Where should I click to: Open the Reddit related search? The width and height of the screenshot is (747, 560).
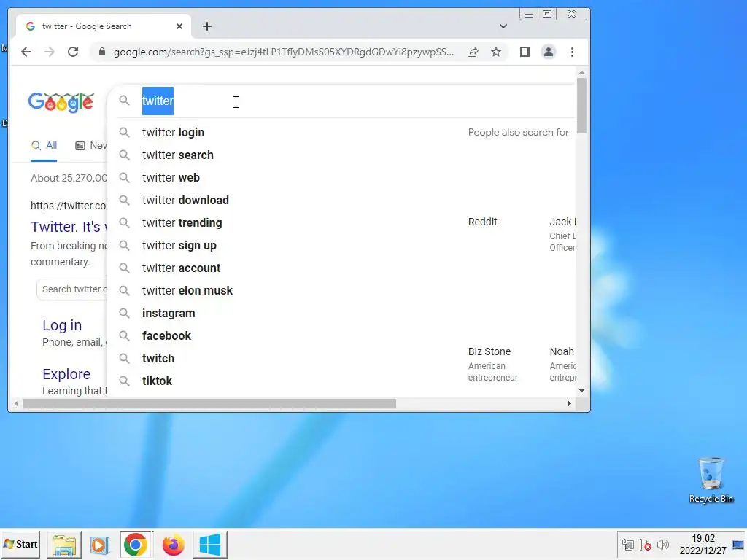tap(483, 222)
